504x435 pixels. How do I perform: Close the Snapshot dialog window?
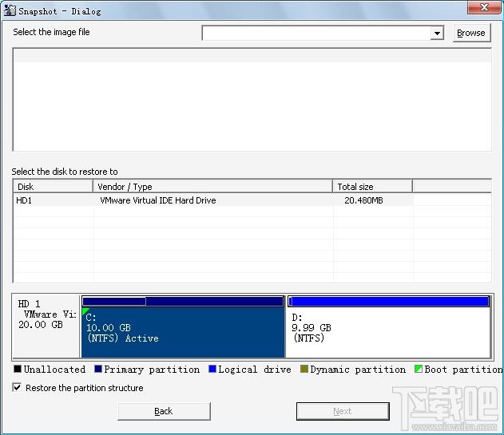point(484,6)
